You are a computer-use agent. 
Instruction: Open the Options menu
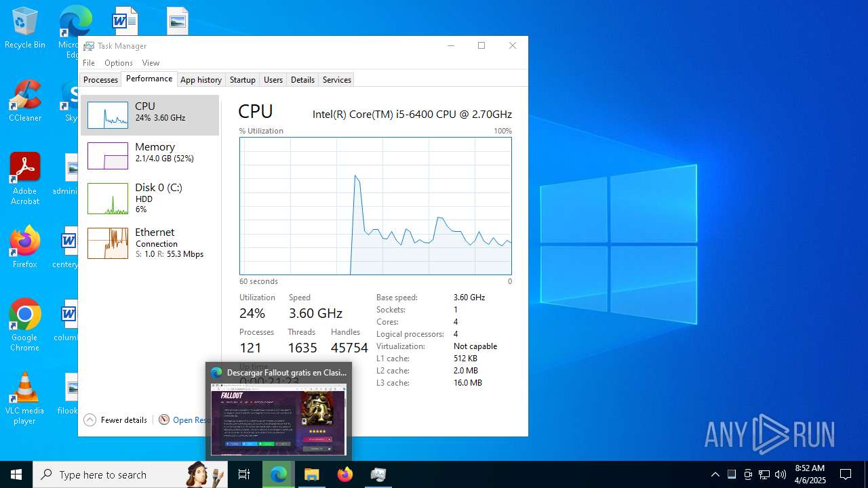(x=119, y=63)
